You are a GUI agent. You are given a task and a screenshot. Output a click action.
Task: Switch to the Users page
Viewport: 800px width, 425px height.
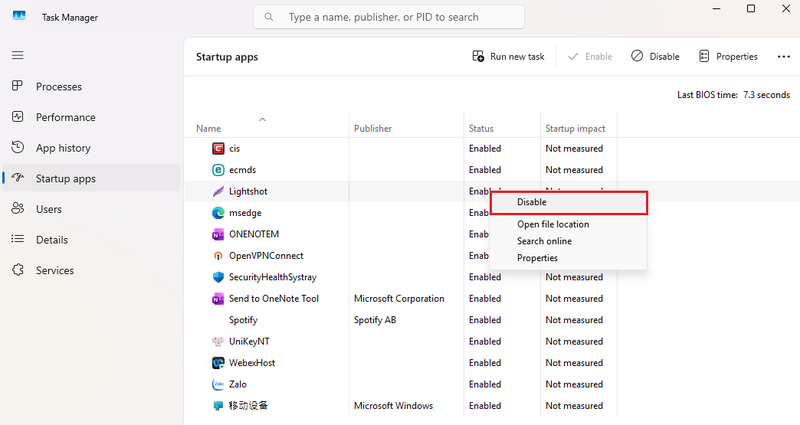pyautogui.click(x=91, y=209)
